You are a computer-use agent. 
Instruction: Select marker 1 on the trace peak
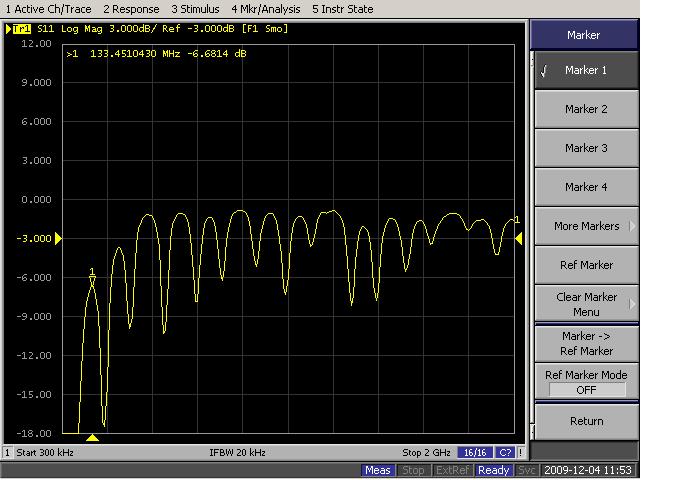pyautogui.click(x=92, y=277)
